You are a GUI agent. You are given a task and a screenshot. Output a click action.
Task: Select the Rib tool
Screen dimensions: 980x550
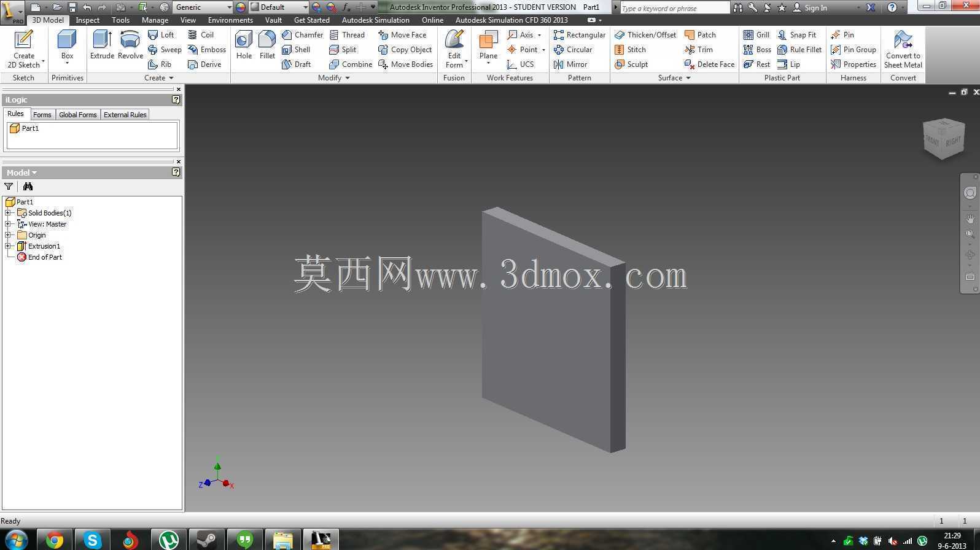(x=160, y=64)
